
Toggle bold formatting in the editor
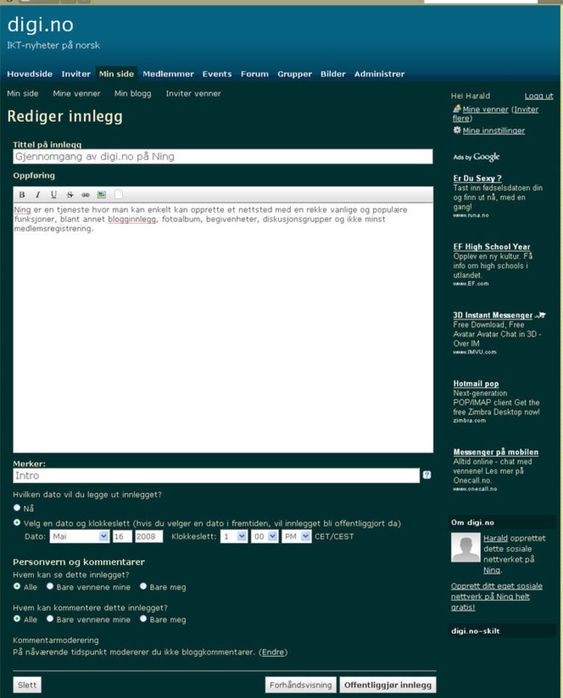[22, 195]
